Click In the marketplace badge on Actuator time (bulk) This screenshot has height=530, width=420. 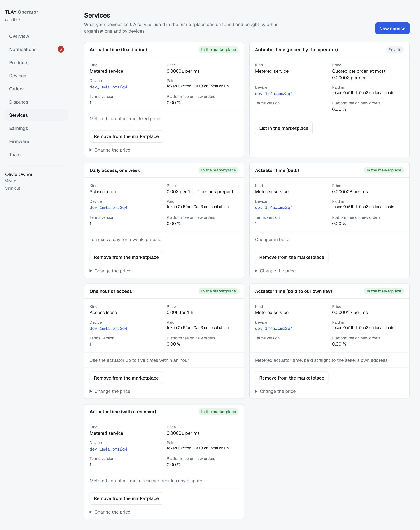point(384,170)
